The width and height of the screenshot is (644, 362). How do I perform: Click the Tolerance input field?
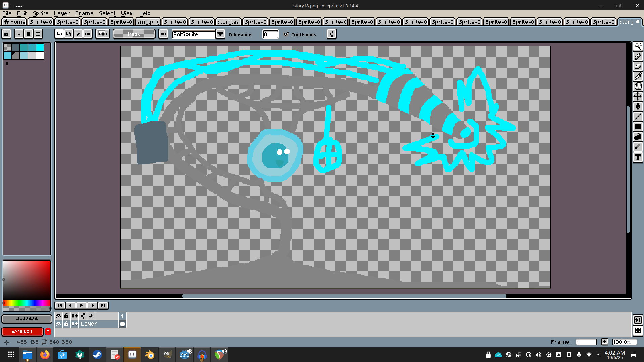tap(270, 34)
